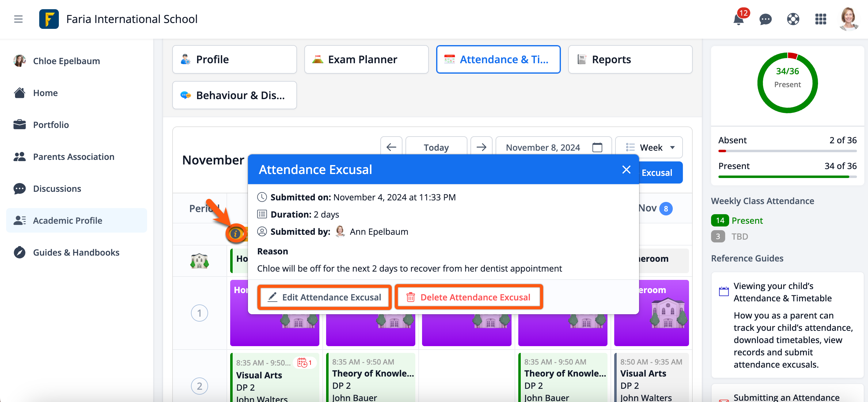Go to previous week arrow
The height and width of the screenshot is (402, 868).
(391, 147)
